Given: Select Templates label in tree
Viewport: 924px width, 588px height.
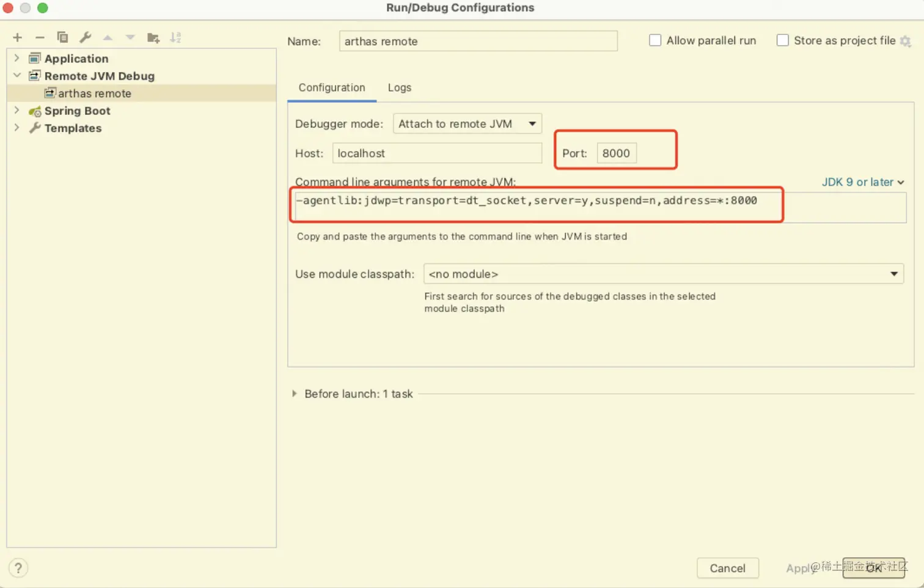Looking at the screenshot, I should pyautogui.click(x=73, y=128).
